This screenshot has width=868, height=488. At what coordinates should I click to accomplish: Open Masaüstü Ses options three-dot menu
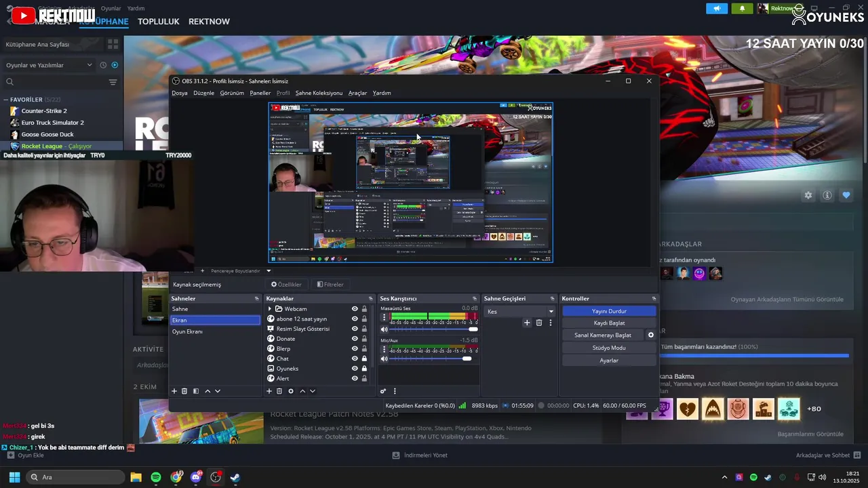coord(384,317)
